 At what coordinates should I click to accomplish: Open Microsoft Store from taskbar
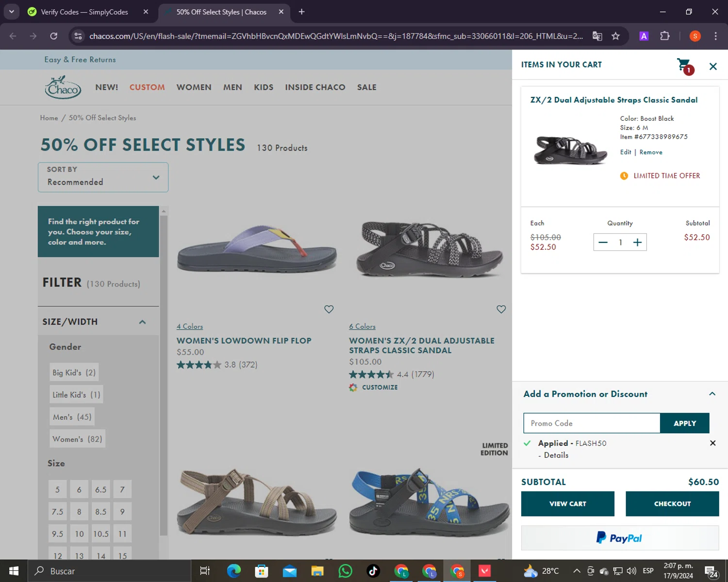pyautogui.click(x=262, y=571)
